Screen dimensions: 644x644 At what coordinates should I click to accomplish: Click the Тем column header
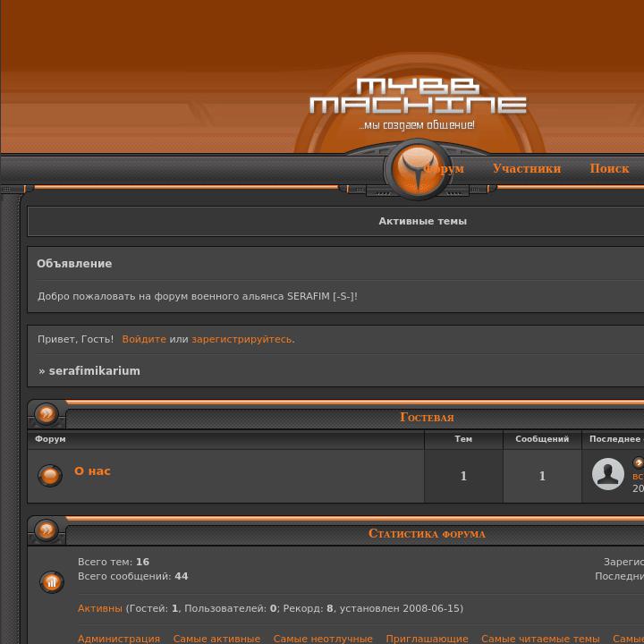(463, 439)
